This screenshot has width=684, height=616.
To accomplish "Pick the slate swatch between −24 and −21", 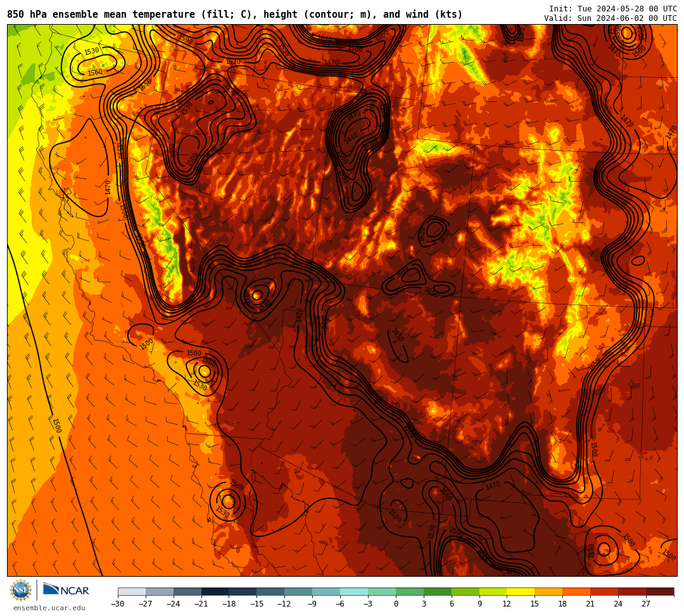I will point(187,591).
